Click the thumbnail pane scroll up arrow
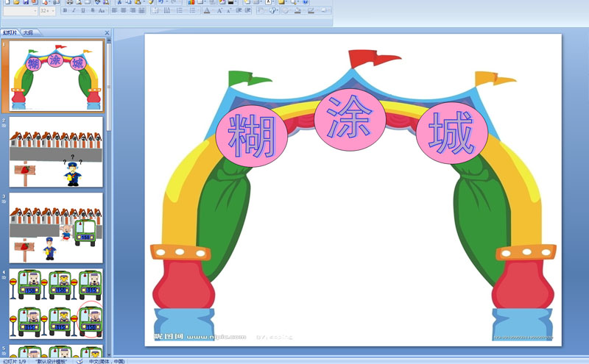The width and height of the screenshot is (589, 364). point(109,40)
